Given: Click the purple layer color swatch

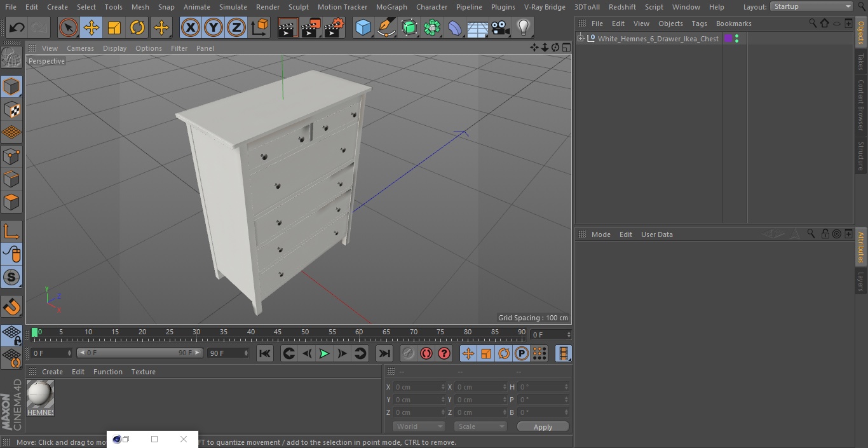Looking at the screenshot, I should coord(728,39).
